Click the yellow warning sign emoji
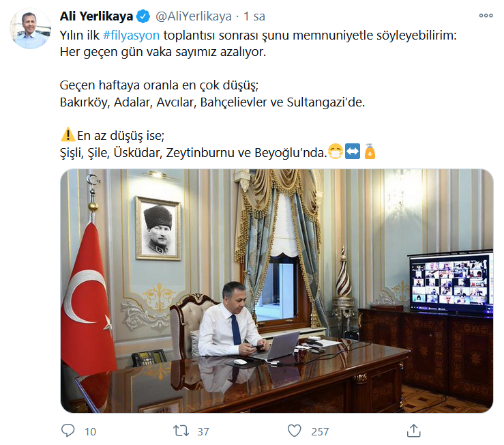 68,134
